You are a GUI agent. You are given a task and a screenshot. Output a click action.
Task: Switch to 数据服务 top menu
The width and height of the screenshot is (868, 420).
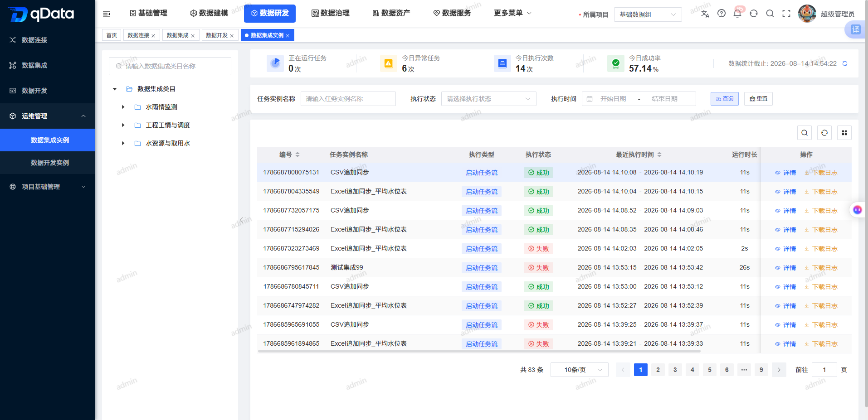tap(452, 13)
